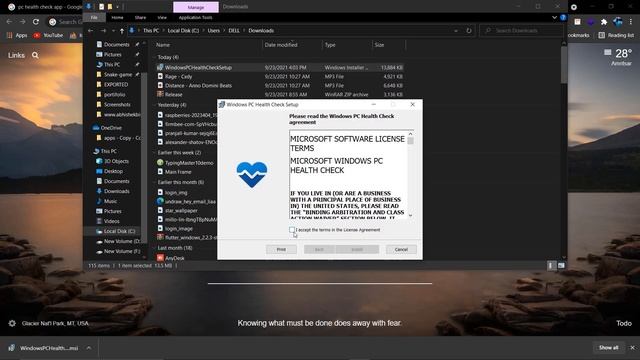
Task: Reload the Chrome page
Action: pyautogui.click(x=36, y=22)
